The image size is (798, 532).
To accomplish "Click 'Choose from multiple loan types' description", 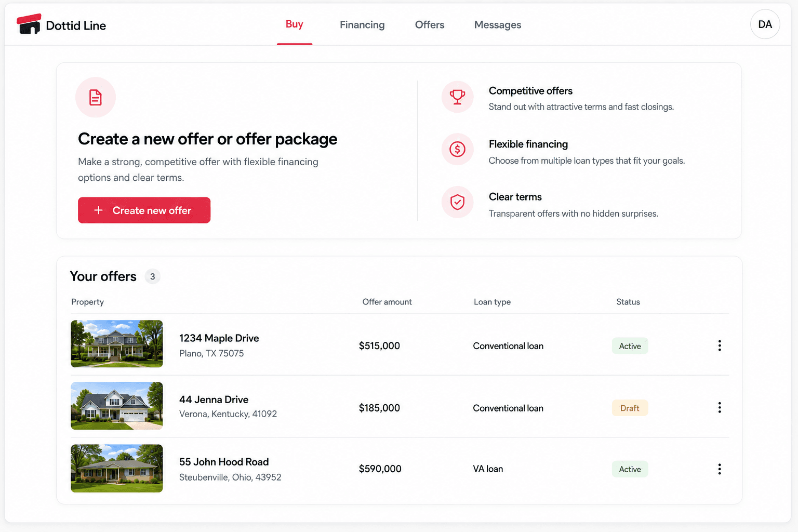I will [587, 161].
